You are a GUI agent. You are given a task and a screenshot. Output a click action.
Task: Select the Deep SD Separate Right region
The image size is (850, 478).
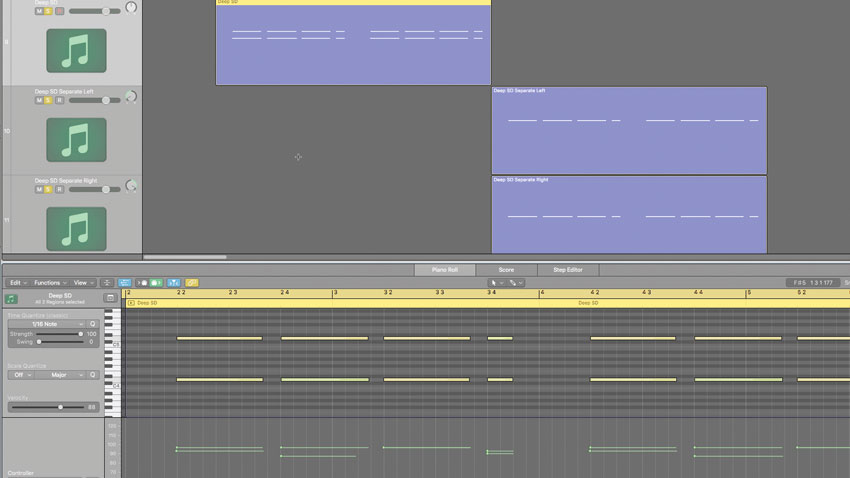point(629,215)
